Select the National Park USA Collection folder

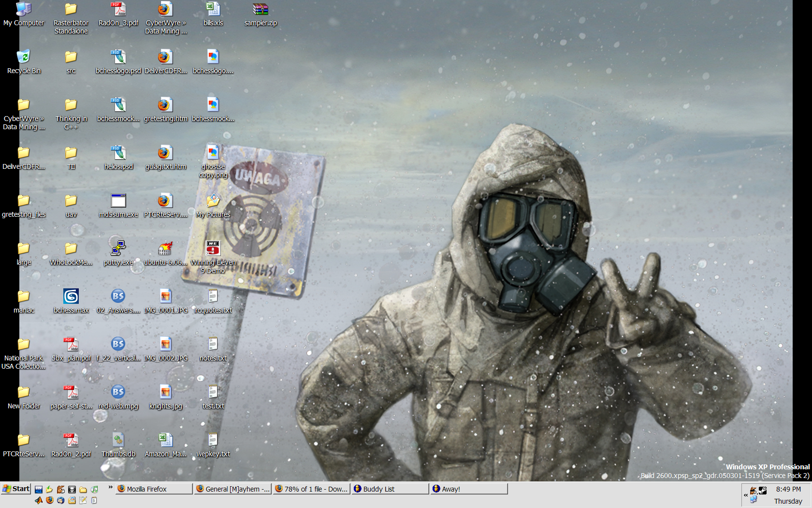pyautogui.click(x=24, y=353)
